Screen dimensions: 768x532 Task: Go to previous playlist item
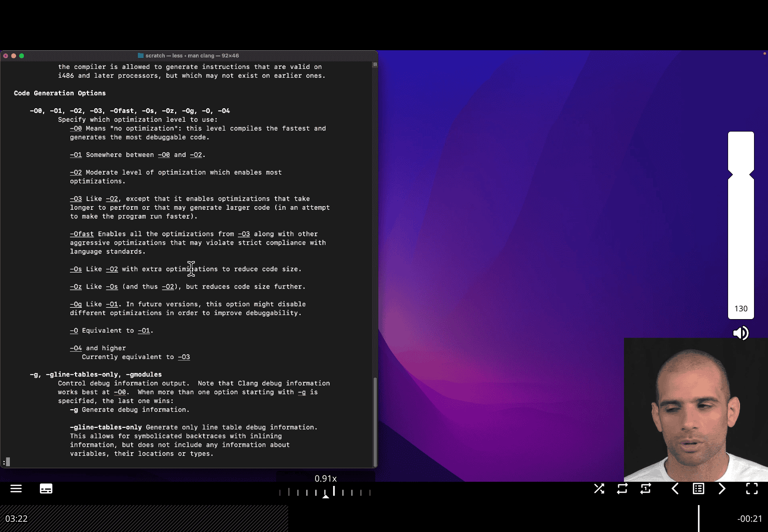point(675,488)
